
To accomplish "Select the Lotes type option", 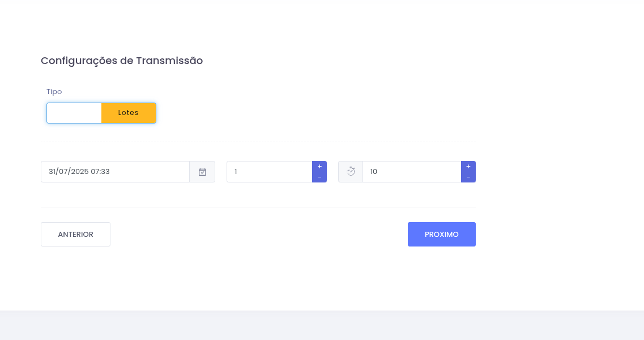I will 129,113.
